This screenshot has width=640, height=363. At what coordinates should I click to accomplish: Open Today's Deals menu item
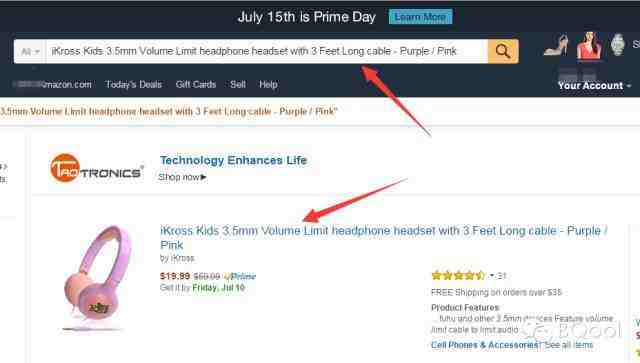[x=134, y=85]
